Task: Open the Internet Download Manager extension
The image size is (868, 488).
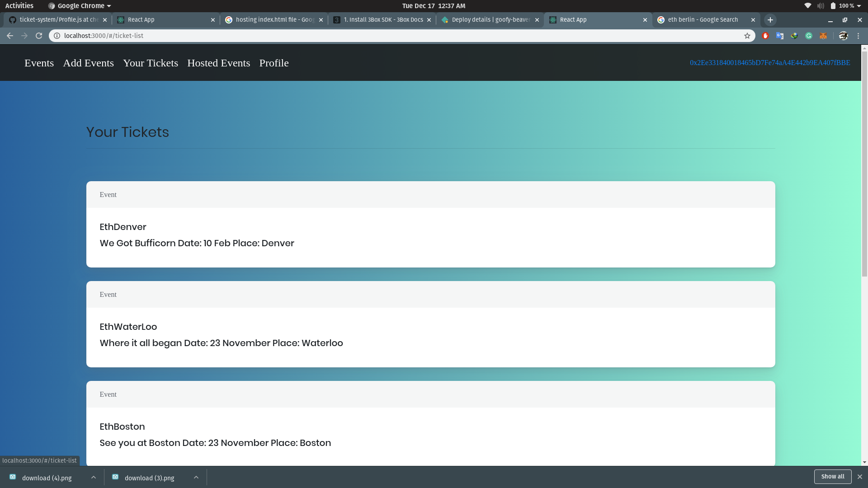Action: [x=794, y=36]
